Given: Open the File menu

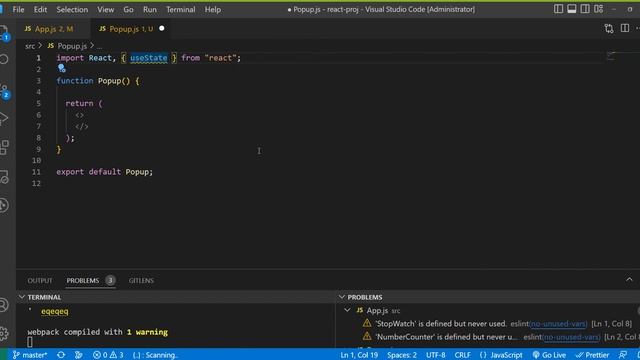Looking at the screenshot, I should coord(18,9).
